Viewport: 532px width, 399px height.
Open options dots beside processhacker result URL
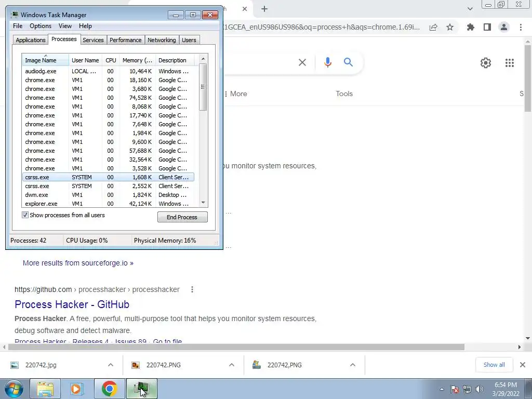click(x=192, y=289)
